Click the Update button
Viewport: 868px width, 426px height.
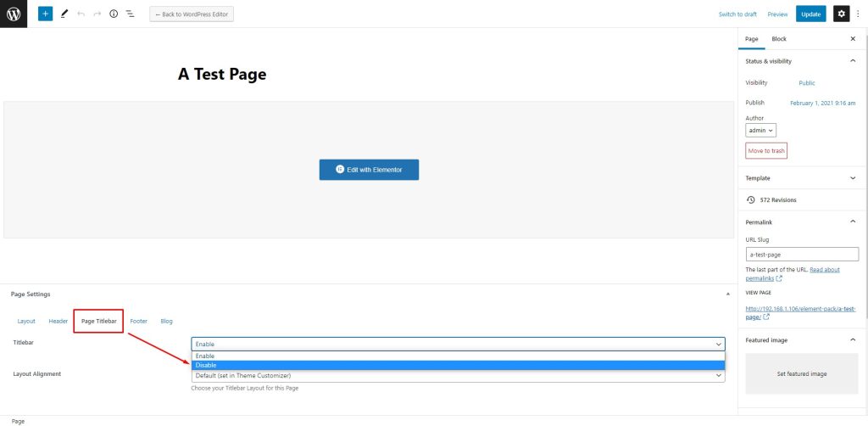pyautogui.click(x=811, y=14)
